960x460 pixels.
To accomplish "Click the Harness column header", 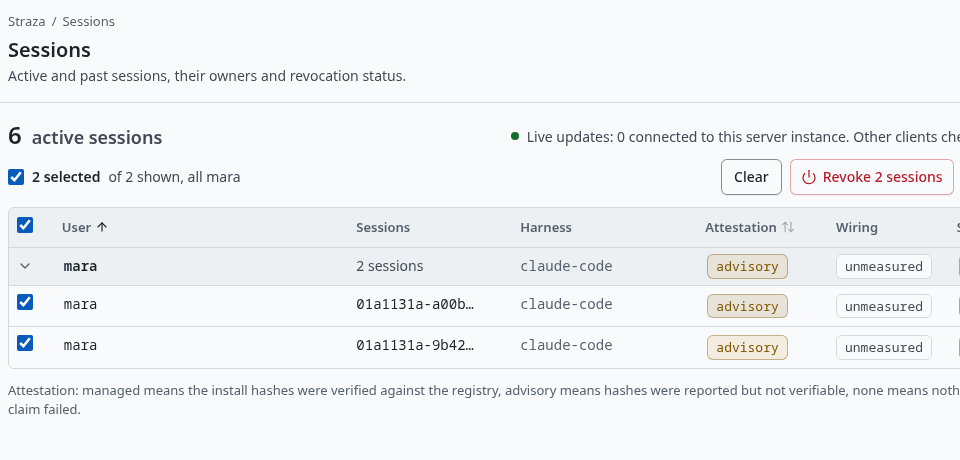I will tap(546, 227).
